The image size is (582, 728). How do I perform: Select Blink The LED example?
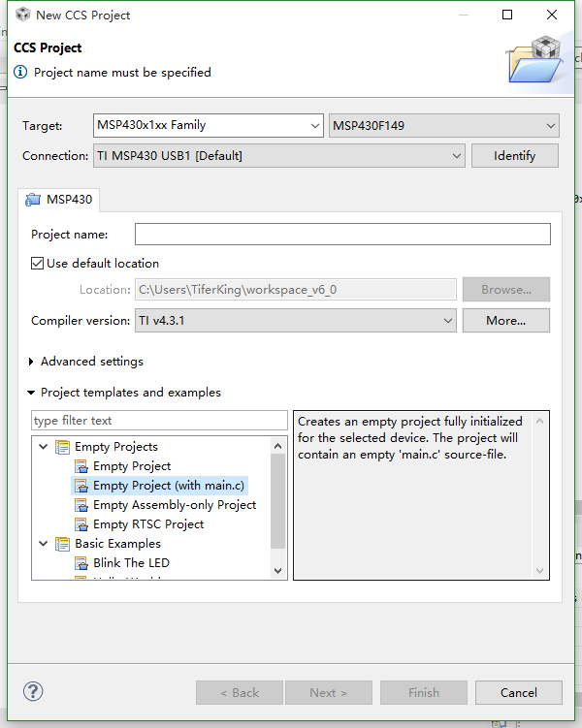point(132,563)
